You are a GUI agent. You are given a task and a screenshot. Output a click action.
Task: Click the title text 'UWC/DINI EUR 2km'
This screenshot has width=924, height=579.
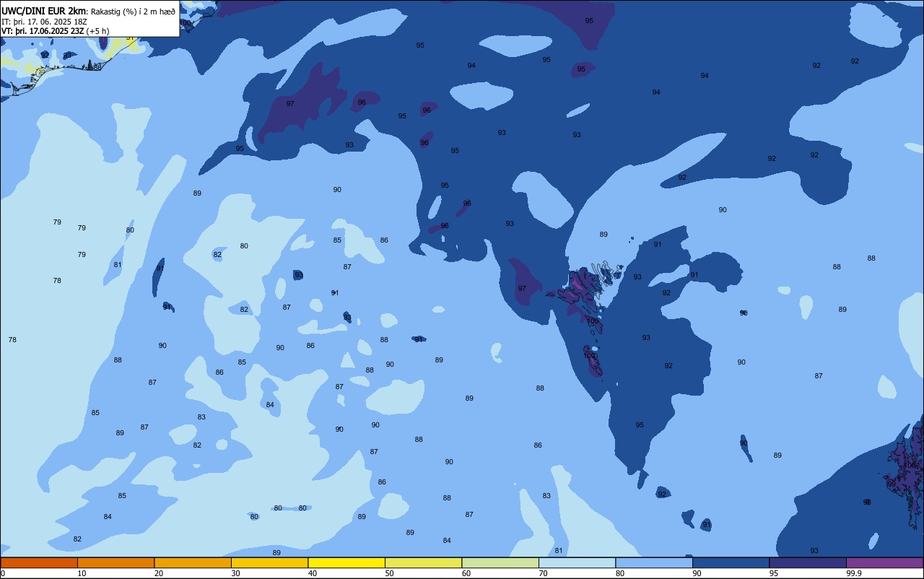43,10
